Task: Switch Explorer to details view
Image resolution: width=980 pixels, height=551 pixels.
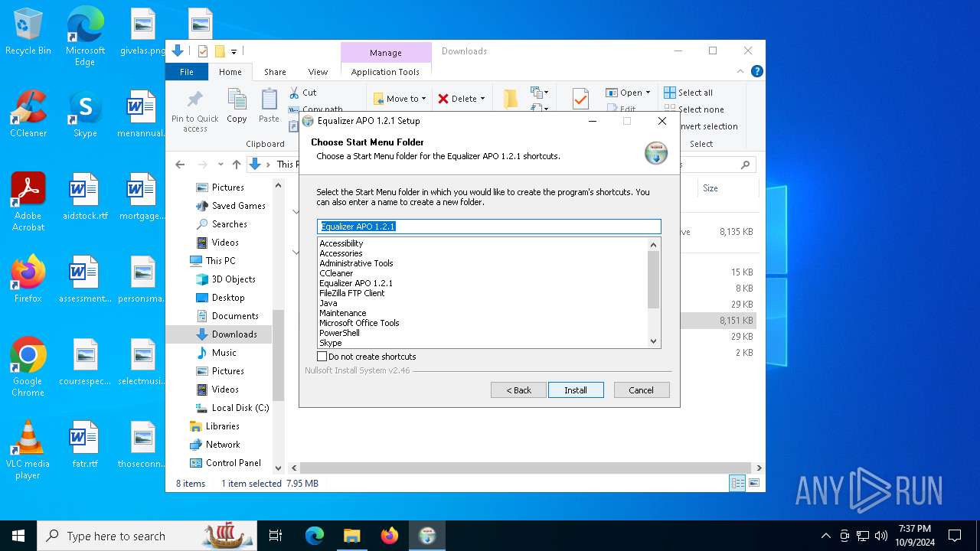Action: click(x=737, y=483)
